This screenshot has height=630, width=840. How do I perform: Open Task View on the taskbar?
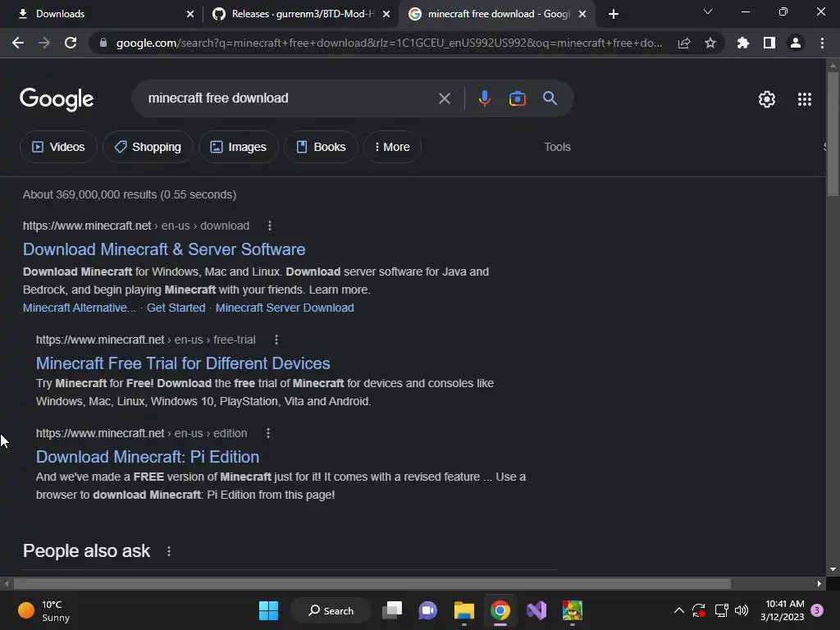392,610
